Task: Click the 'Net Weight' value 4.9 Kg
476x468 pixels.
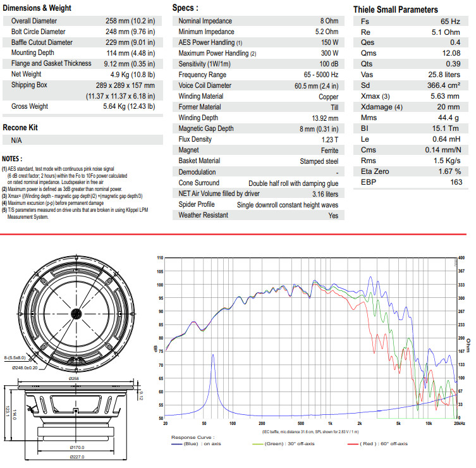Action: coord(133,75)
